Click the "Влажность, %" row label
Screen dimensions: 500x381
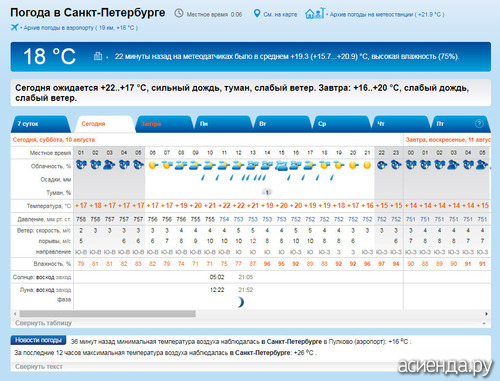coord(52,264)
